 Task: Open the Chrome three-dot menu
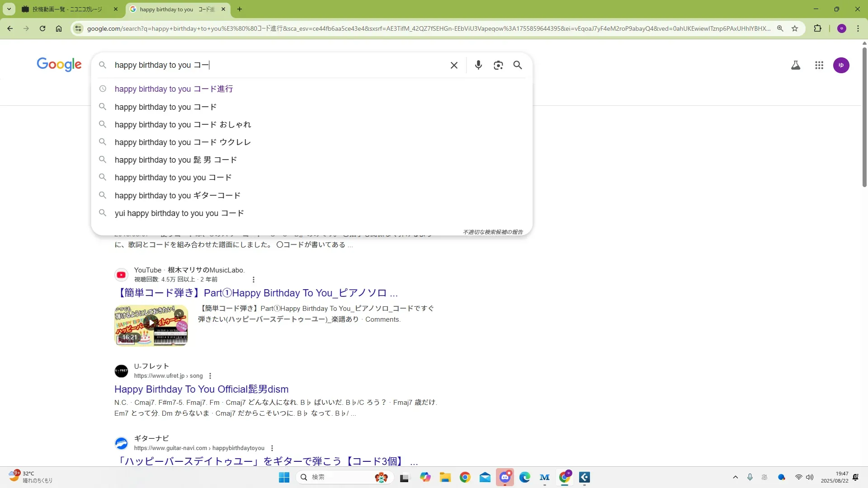[x=858, y=28]
